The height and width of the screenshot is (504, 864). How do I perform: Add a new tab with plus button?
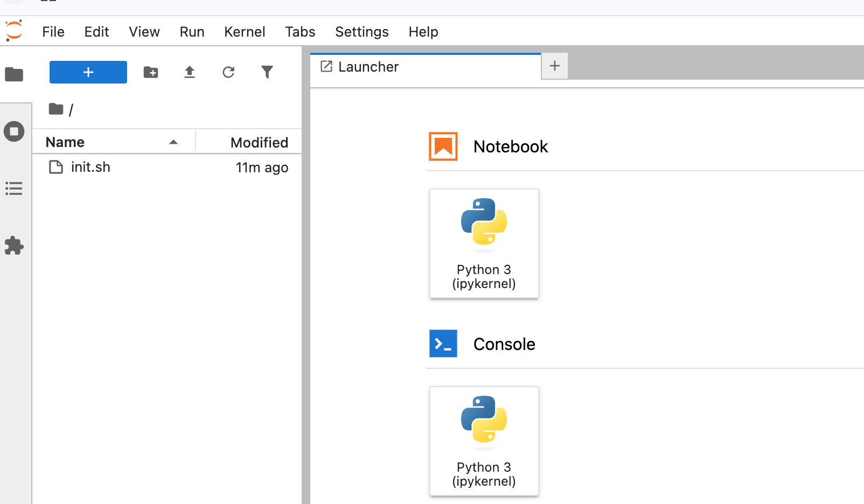(555, 66)
